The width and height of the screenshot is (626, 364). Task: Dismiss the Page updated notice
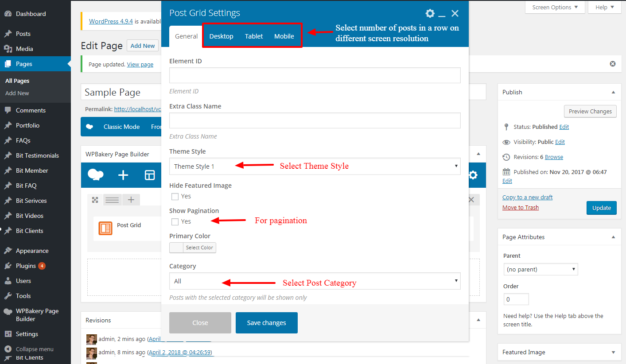[613, 64]
